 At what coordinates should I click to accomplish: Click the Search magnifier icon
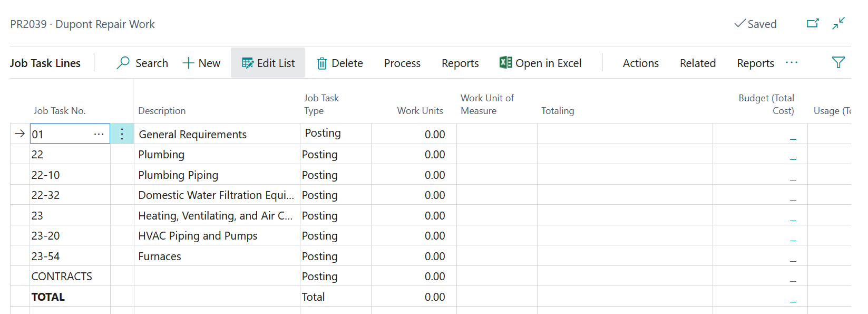[x=123, y=63]
